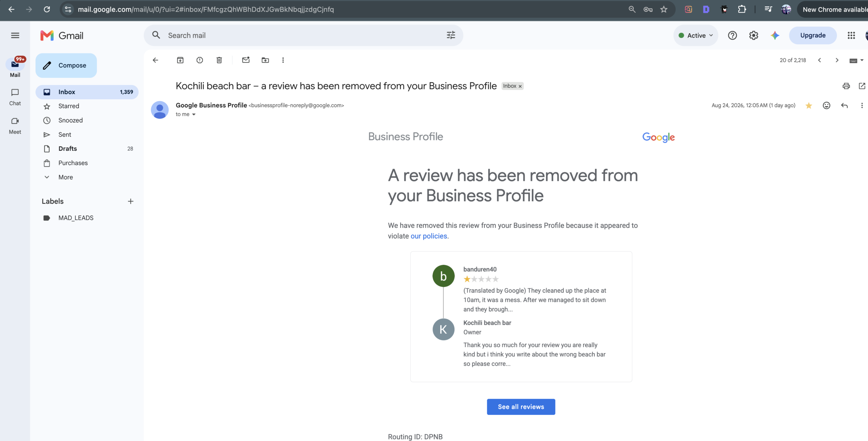The image size is (868, 441).
Task: Focus the Search mail field
Action: point(303,35)
